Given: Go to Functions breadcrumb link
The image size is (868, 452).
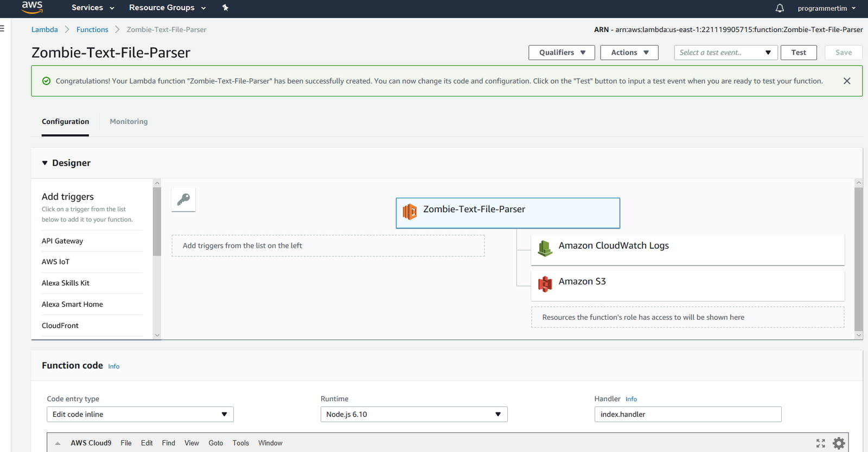Looking at the screenshot, I should 92,30.
